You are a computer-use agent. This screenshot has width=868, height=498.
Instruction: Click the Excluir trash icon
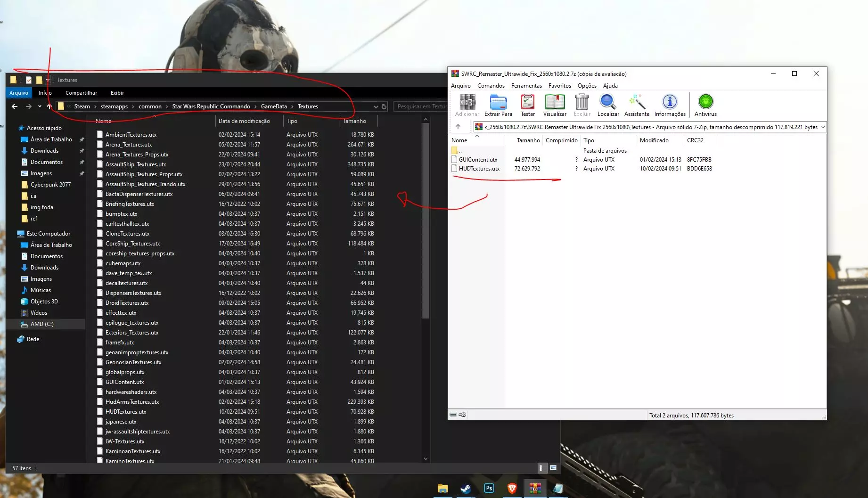582,105
